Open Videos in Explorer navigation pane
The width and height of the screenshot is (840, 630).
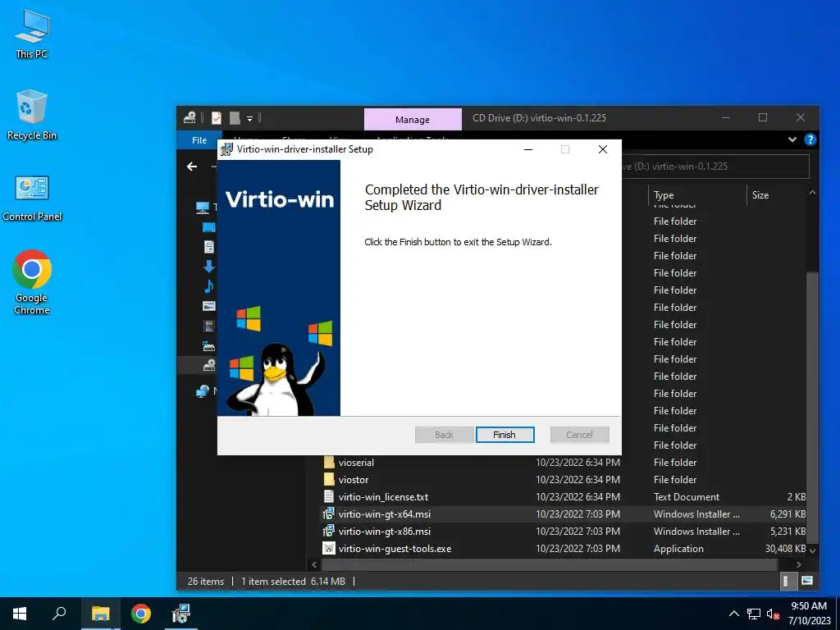point(209,326)
